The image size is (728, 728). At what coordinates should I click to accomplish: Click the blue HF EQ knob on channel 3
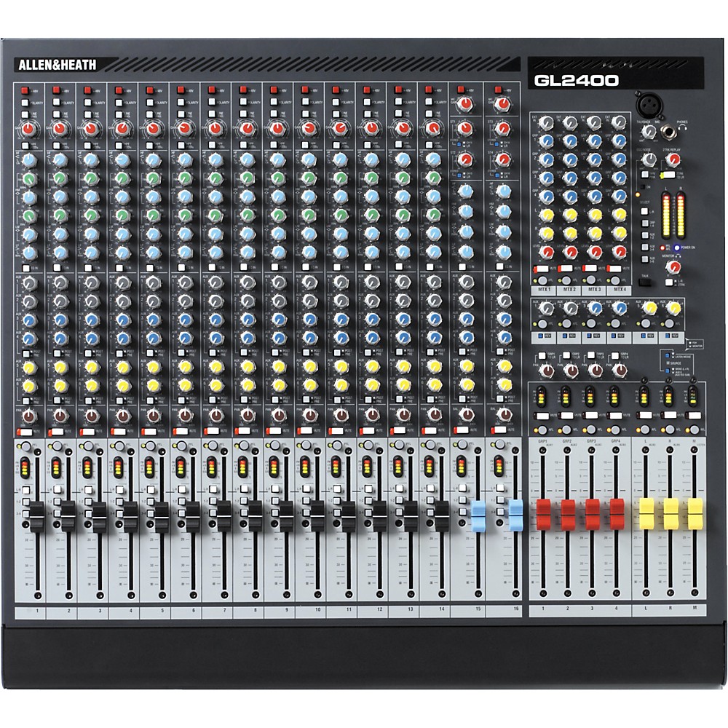[x=89, y=161]
